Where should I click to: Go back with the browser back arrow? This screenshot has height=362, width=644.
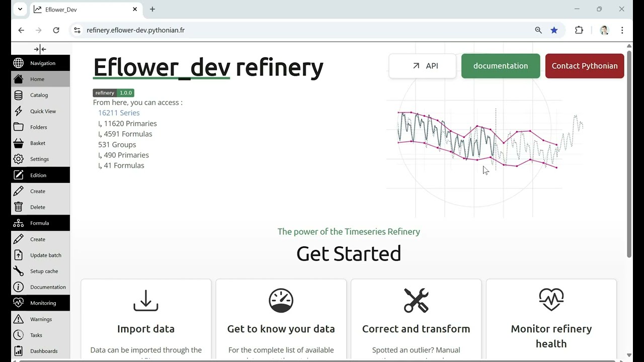tap(21, 30)
